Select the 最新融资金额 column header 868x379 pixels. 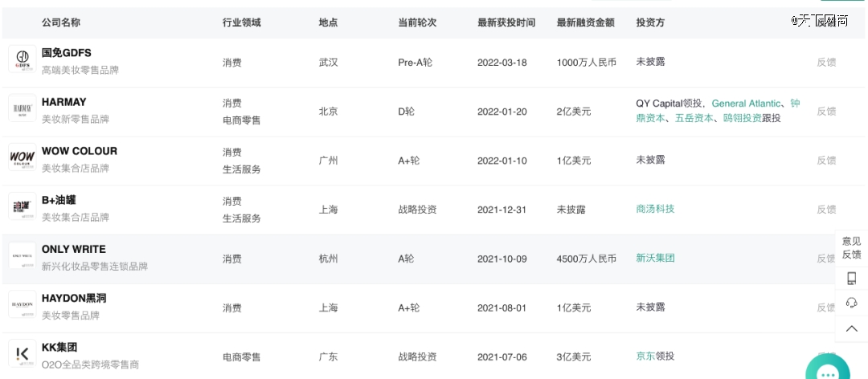point(586,22)
